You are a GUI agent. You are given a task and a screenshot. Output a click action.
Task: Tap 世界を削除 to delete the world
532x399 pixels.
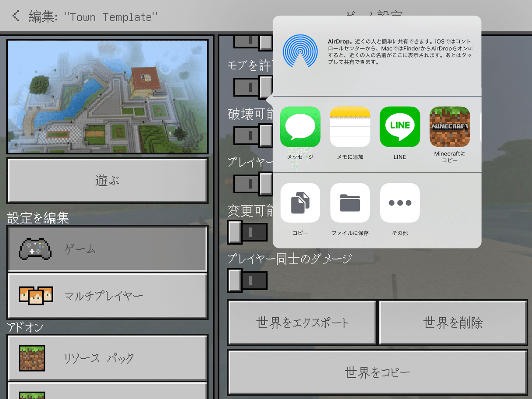[453, 323]
